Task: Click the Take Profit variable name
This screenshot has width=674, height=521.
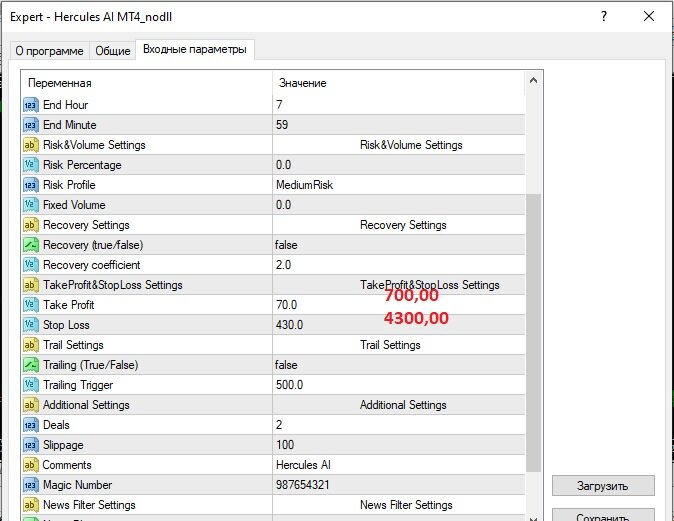Action: [x=68, y=305]
